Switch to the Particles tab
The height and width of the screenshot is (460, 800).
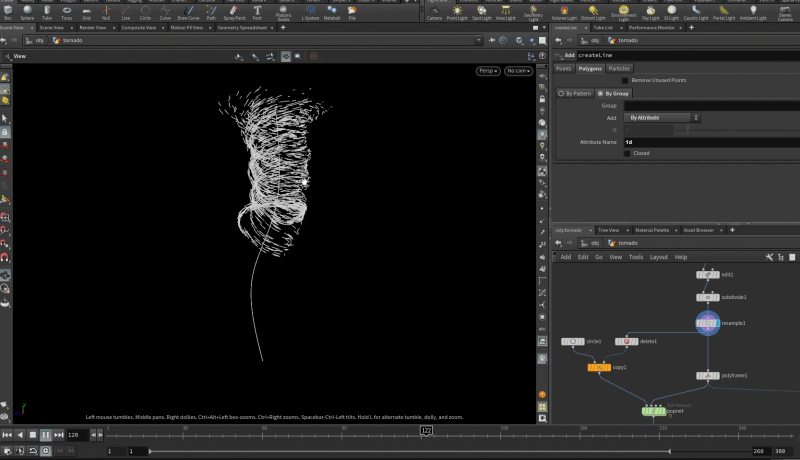point(619,68)
